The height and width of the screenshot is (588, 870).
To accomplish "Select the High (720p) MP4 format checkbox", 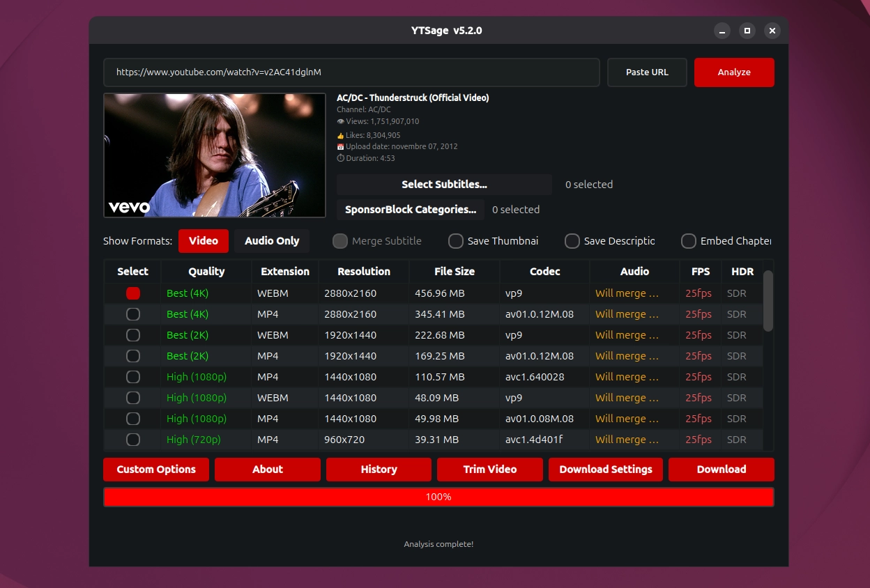I will (x=133, y=440).
